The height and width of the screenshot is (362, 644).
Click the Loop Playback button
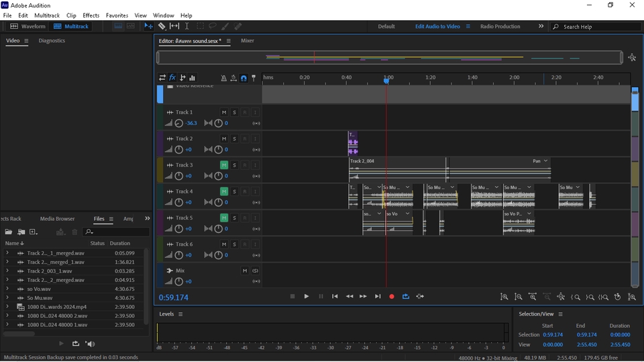tap(406, 296)
